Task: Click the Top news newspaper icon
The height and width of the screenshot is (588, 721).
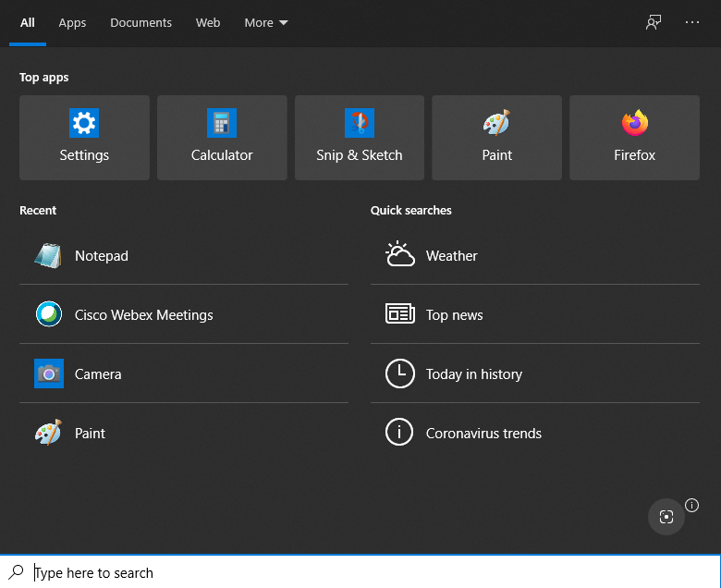Action: 400,314
